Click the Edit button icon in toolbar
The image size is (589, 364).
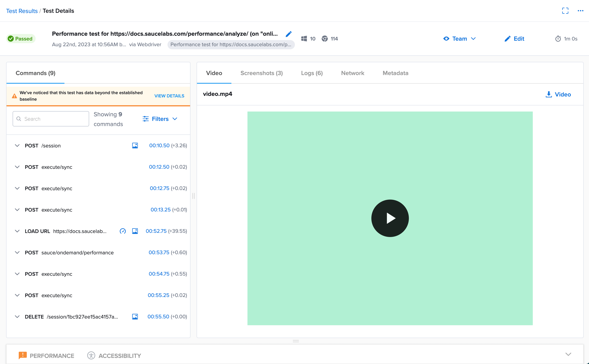(x=507, y=38)
